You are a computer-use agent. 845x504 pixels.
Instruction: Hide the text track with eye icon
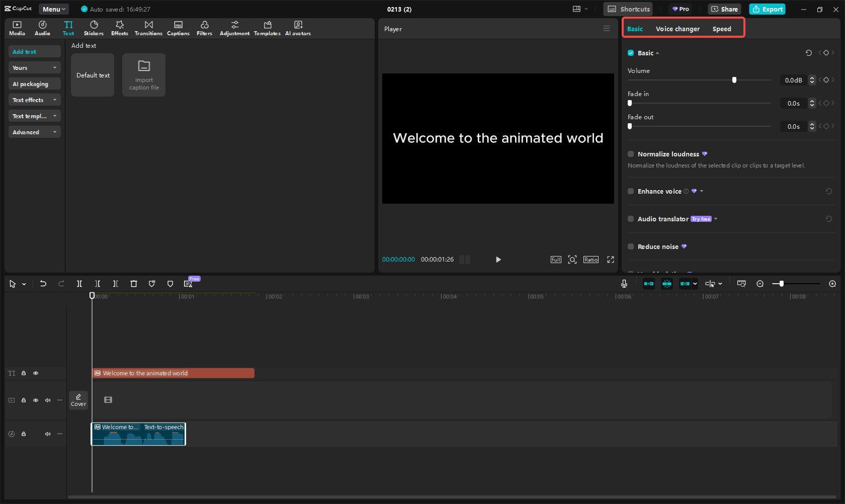tap(36, 373)
